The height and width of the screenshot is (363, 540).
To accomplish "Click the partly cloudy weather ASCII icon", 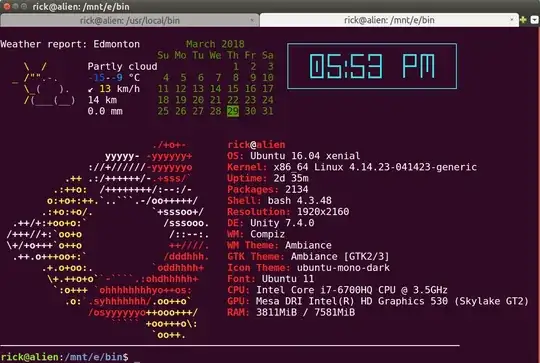I will point(44,83).
